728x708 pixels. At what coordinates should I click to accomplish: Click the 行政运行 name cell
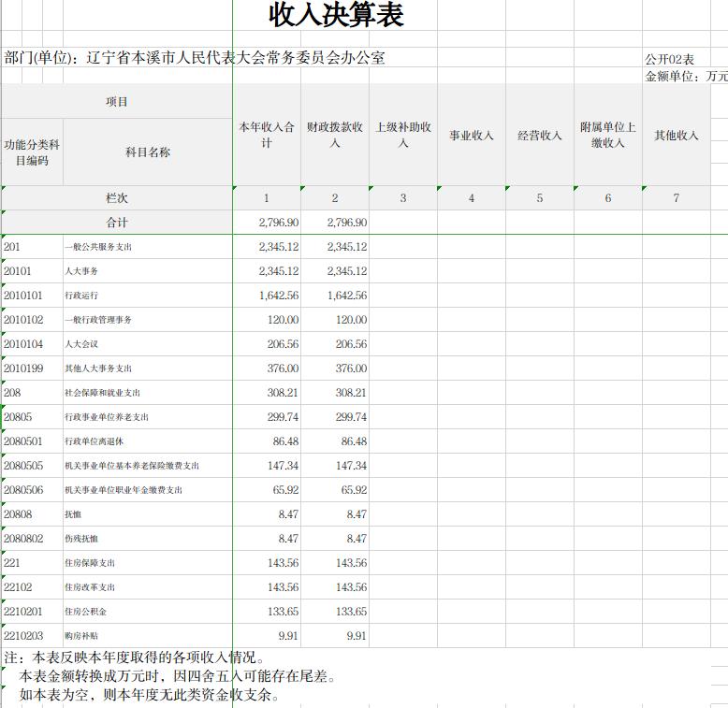coord(148,296)
